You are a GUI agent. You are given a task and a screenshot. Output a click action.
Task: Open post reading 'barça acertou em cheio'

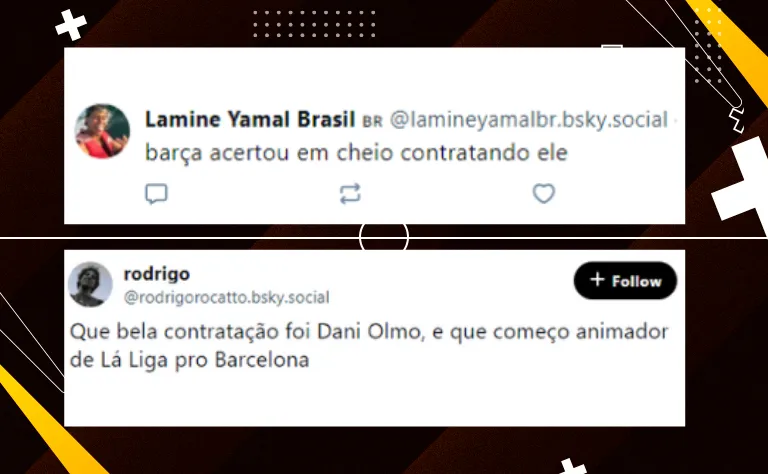pos(356,153)
